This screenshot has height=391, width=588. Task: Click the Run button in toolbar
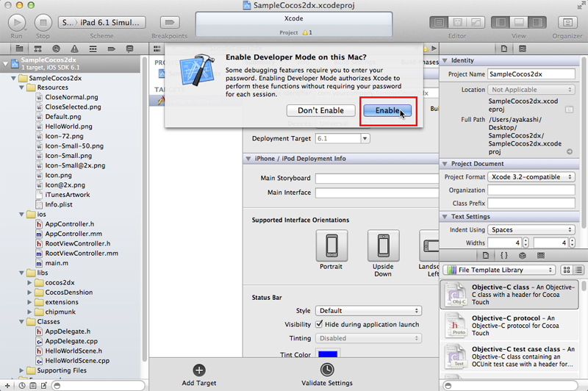[17, 23]
